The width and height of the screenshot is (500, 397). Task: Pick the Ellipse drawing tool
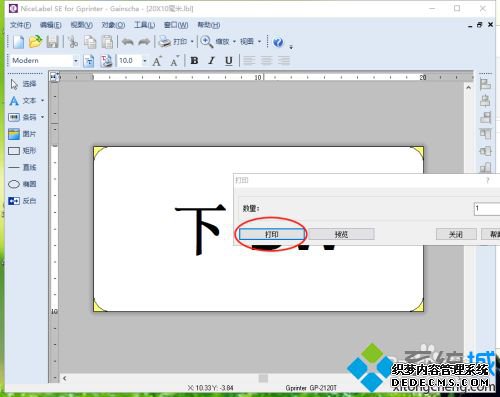(x=23, y=184)
